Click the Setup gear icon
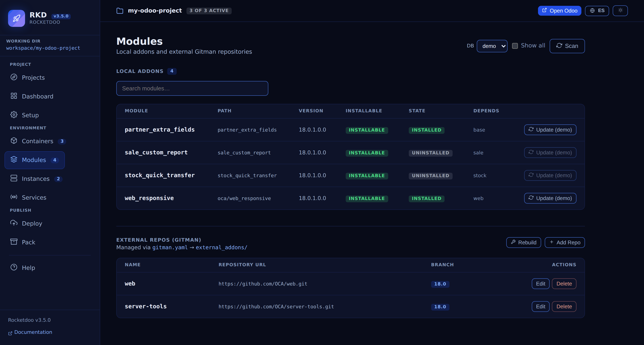The height and width of the screenshot is (345, 644). 14,115
